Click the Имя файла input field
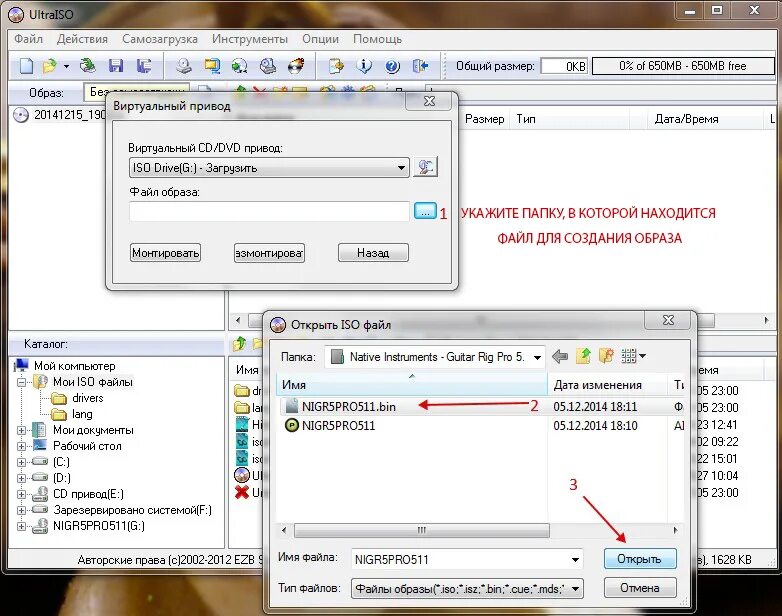The width and height of the screenshot is (782, 616). click(460, 560)
